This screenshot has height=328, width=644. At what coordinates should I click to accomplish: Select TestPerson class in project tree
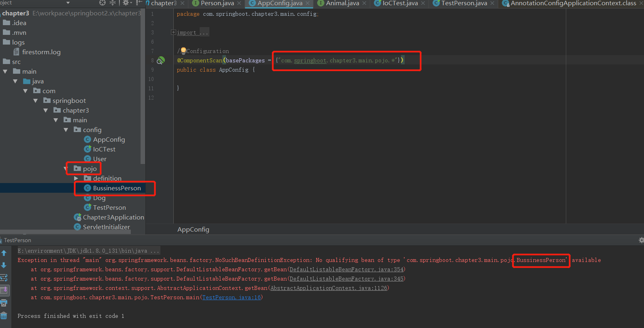(105, 208)
